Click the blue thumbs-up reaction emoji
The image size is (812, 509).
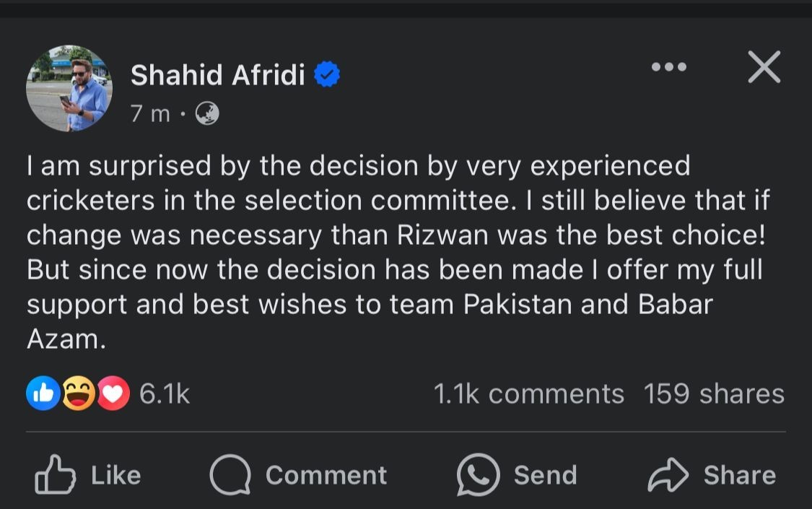(x=43, y=393)
